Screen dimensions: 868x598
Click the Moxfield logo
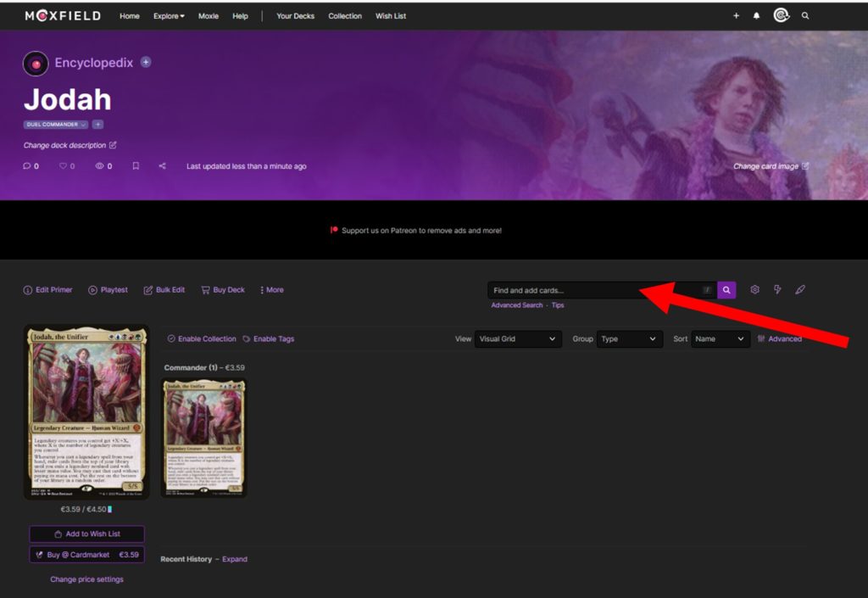63,16
